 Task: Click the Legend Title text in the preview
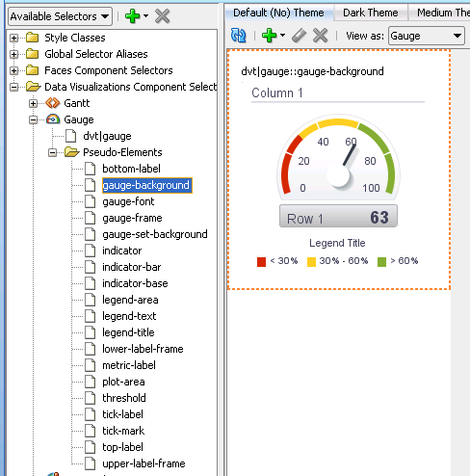(x=337, y=243)
